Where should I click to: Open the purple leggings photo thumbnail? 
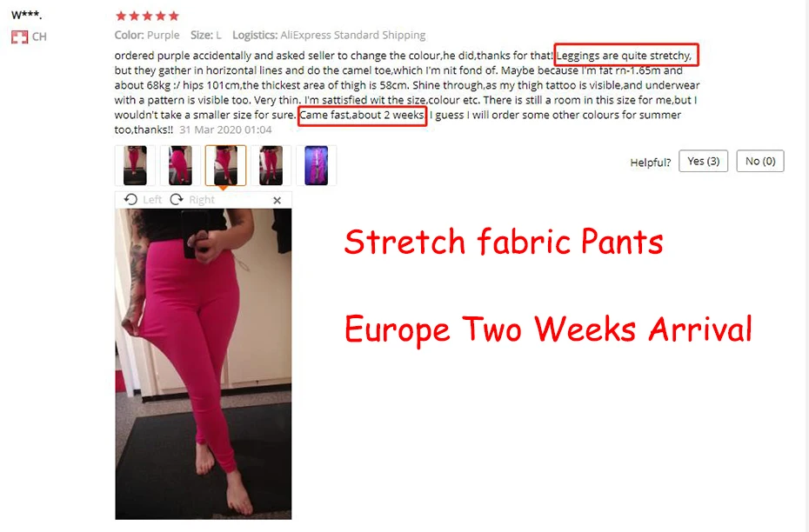coord(317,165)
